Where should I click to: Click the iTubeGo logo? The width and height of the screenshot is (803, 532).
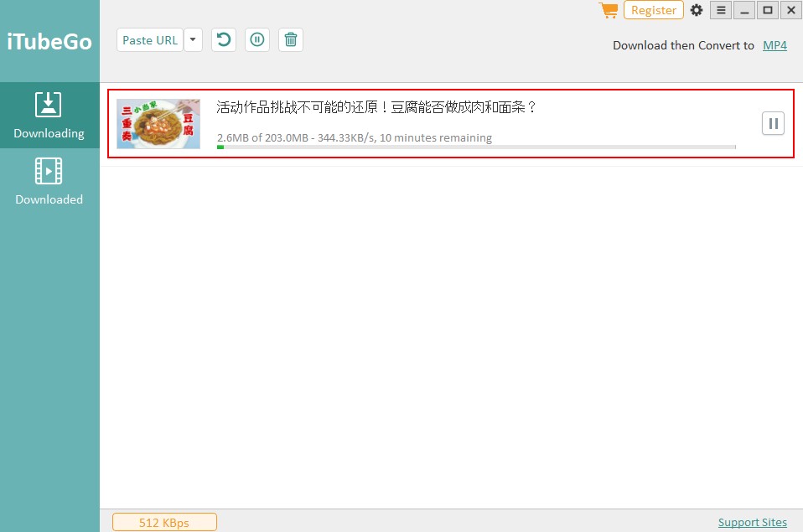point(49,42)
